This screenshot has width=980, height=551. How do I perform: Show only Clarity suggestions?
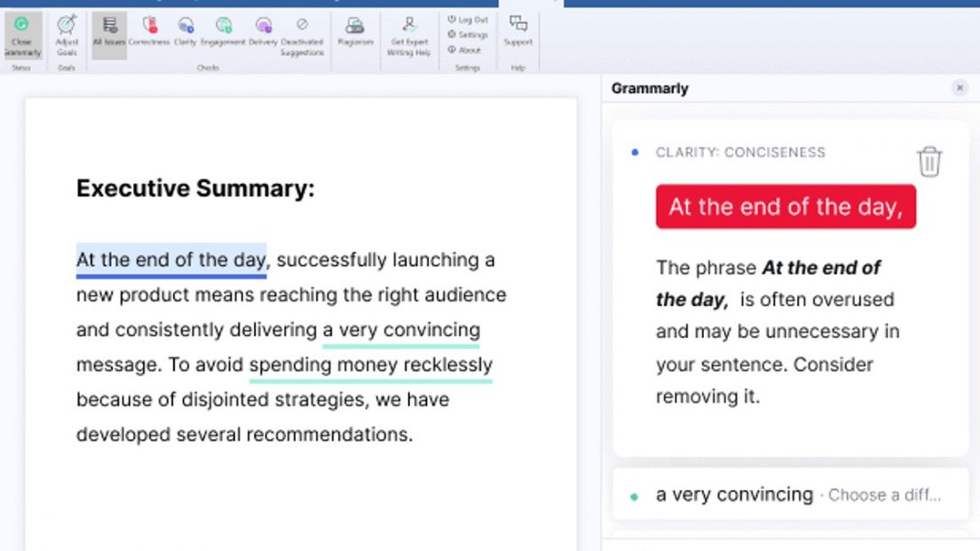(x=185, y=31)
